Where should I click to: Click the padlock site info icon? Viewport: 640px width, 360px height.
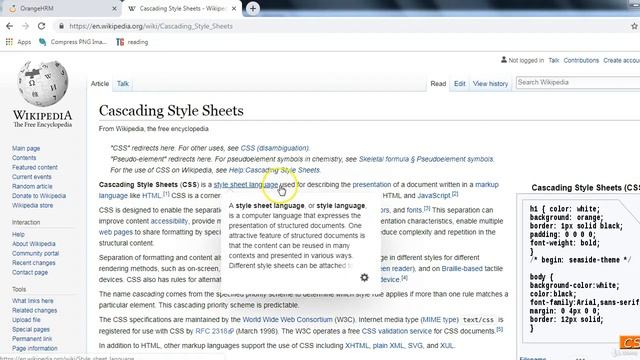coord(61,26)
